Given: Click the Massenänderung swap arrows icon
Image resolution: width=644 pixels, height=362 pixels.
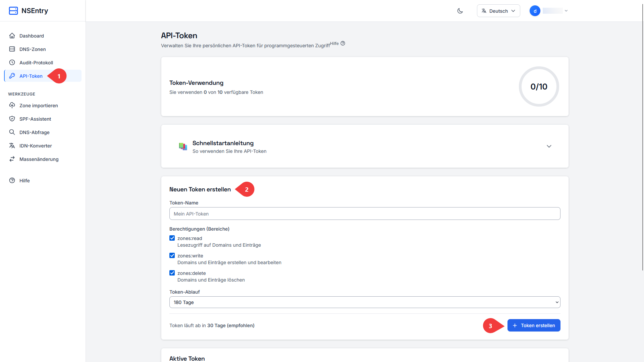Looking at the screenshot, I should tap(12, 159).
